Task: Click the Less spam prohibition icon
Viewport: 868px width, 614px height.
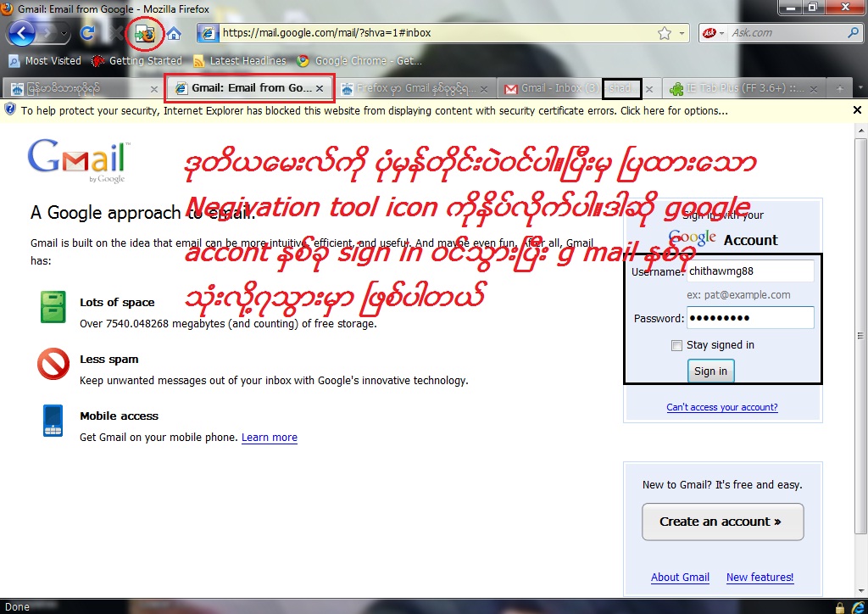Action: coord(53,364)
